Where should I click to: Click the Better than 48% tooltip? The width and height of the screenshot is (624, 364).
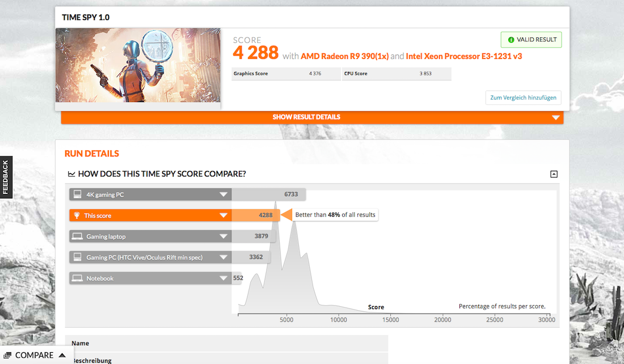click(335, 215)
